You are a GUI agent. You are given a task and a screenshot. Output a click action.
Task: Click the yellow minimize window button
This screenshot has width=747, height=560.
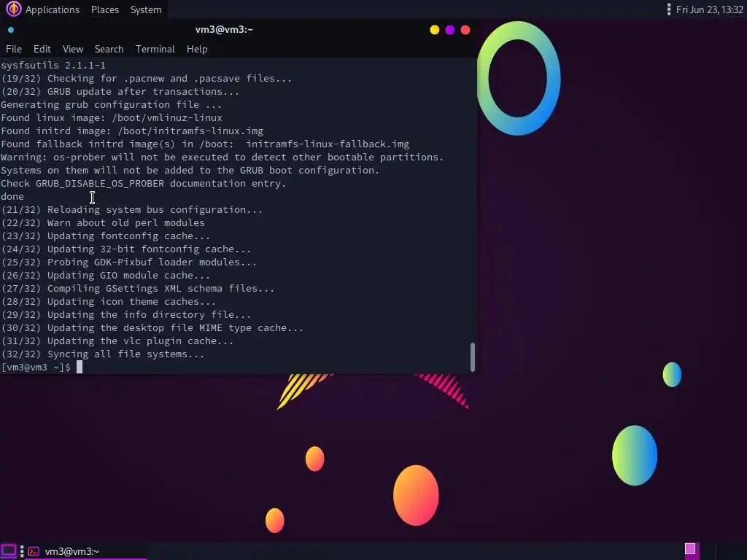coord(435,30)
